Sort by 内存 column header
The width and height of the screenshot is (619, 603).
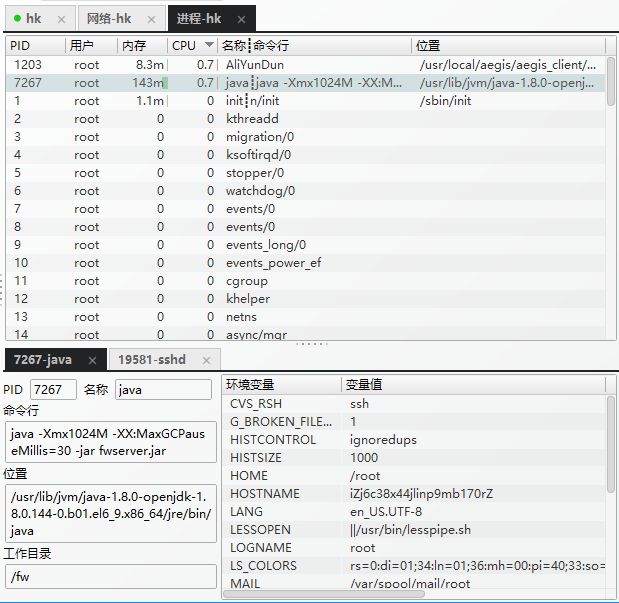pos(143,46)
